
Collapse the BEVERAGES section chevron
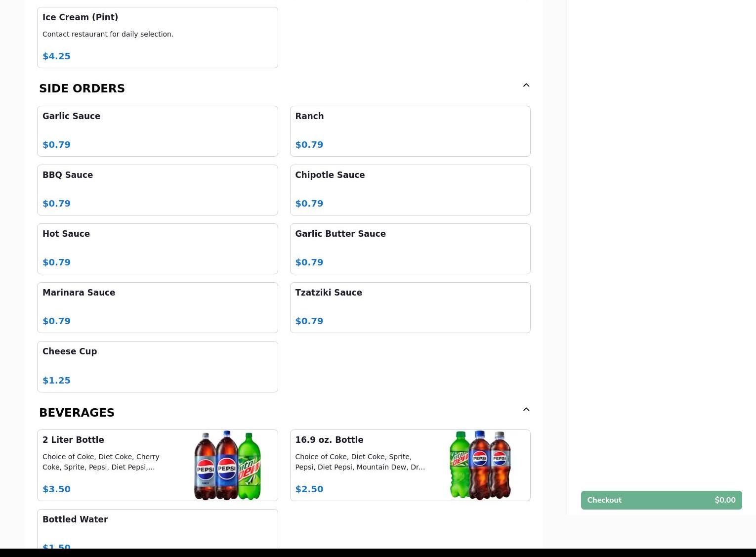pos(526,409)
